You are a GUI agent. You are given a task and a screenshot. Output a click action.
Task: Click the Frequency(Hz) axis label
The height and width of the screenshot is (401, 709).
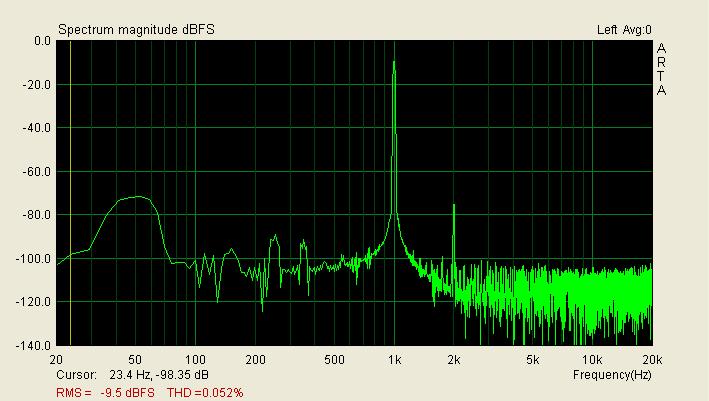(x=612, y=375)
